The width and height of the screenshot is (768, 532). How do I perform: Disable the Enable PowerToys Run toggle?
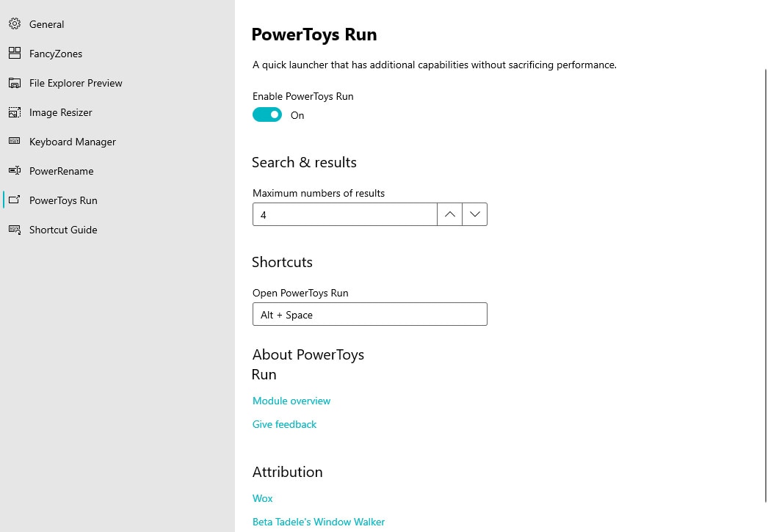(x=267, y=114)
